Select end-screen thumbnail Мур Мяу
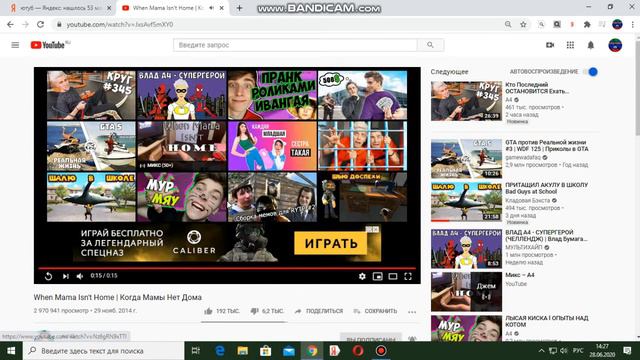Viewport: 640px width, 360px height. pos(182,197)
